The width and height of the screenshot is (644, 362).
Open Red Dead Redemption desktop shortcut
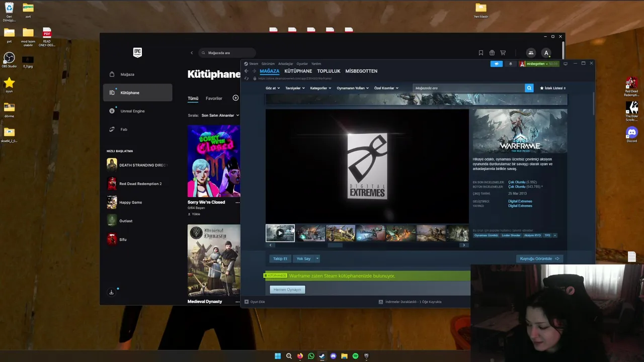[x=631, y=87]
